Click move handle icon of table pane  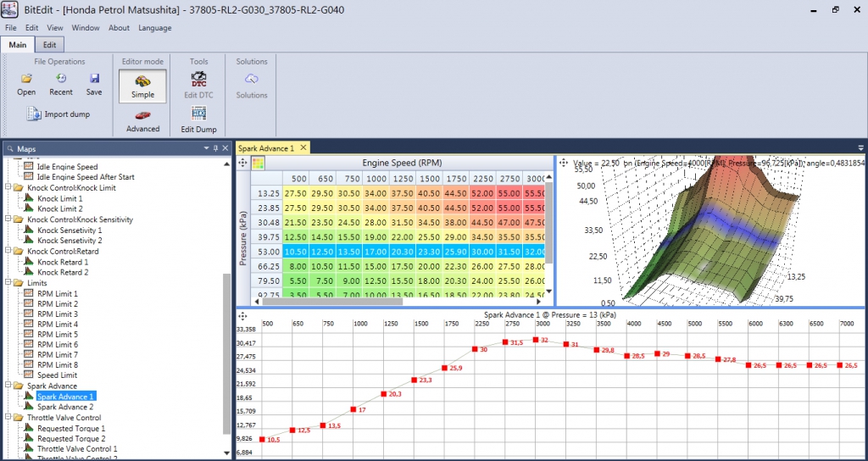[242, 163]
